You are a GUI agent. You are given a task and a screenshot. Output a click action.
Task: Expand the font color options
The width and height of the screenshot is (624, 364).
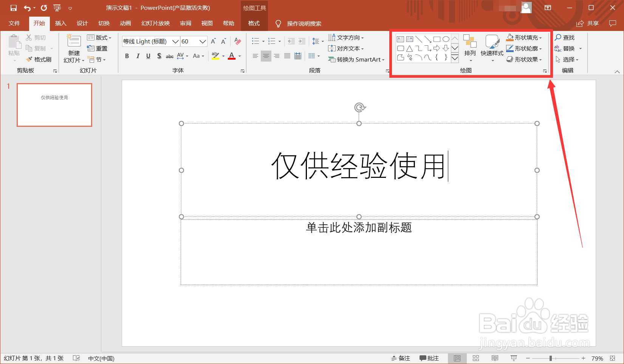[239, 56]
